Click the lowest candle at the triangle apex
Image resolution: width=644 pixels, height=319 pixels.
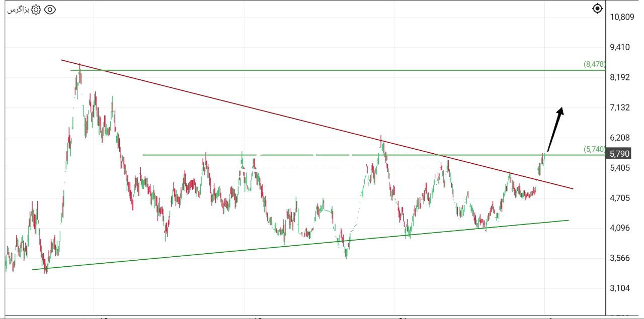(346, 251)
